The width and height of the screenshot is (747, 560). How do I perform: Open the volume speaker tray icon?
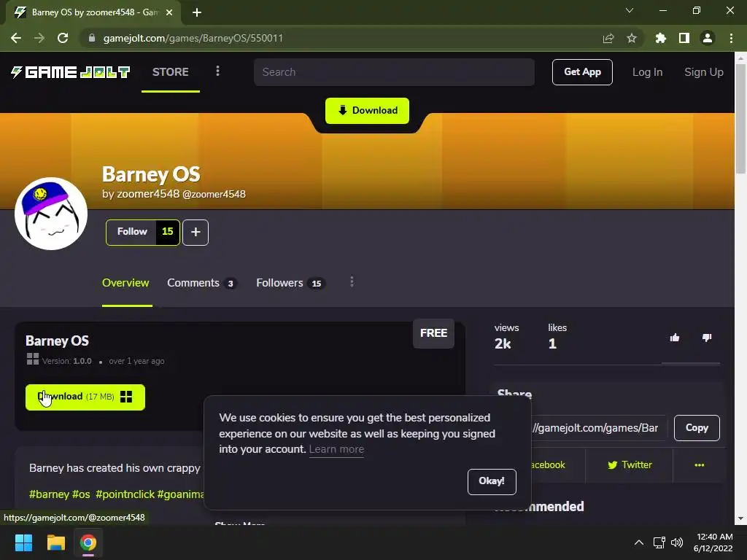[677, 542]
